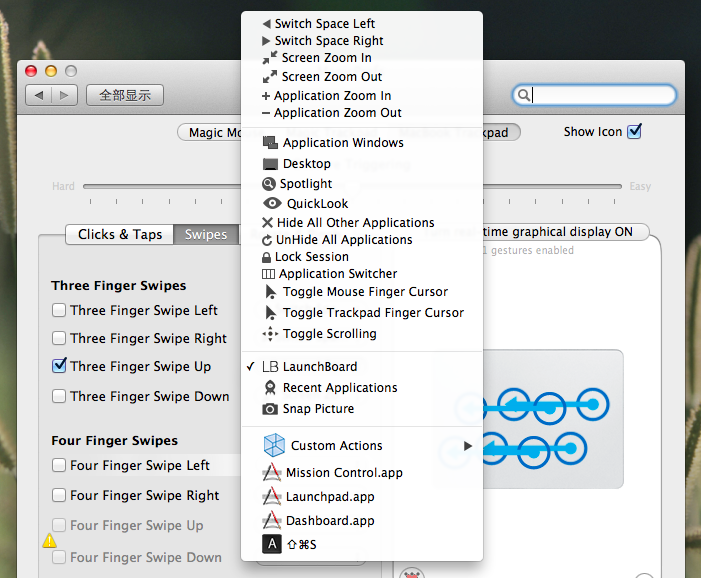This screenshot has height=578, width=701.
Task: Click the Snap Picture camera icon
Action: (270, 409)
